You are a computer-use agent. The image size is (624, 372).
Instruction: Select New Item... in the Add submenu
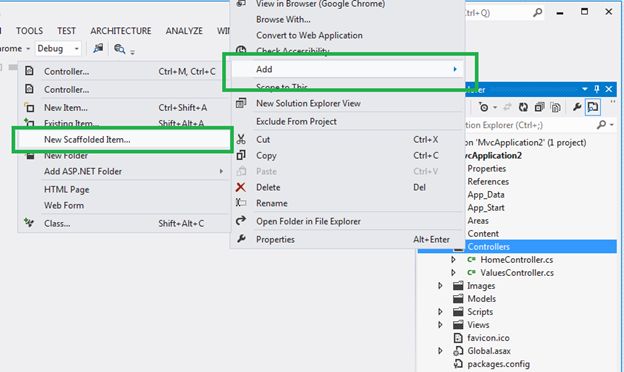tap(124, 108)
